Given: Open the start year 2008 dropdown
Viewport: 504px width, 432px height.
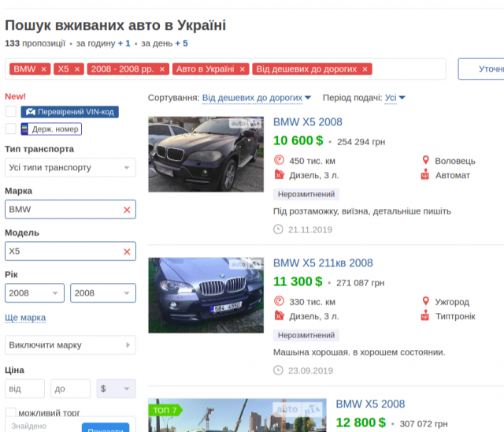Looking at the screenshot, I should (35, 293).
